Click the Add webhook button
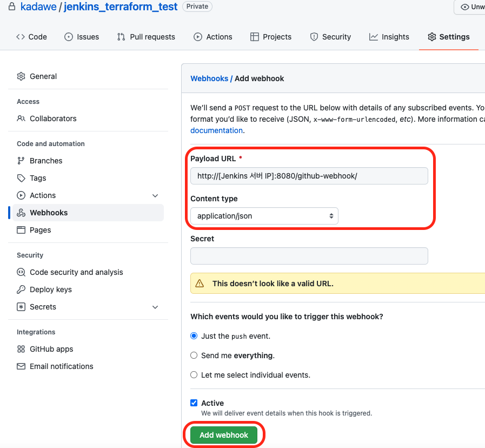The height and width of the screenshot is (448, 485). pyautogui.click(x=224, y=434)
